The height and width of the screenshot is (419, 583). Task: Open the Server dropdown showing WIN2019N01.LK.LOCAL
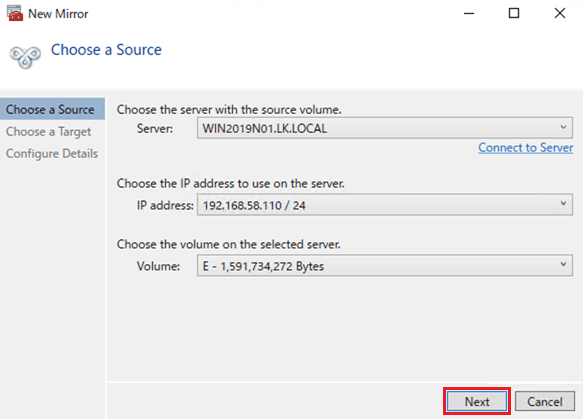[384, 128]
